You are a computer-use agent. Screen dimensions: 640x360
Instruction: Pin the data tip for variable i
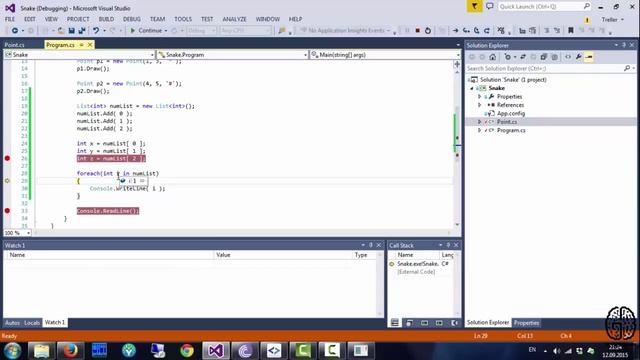[x=142, y=180]
